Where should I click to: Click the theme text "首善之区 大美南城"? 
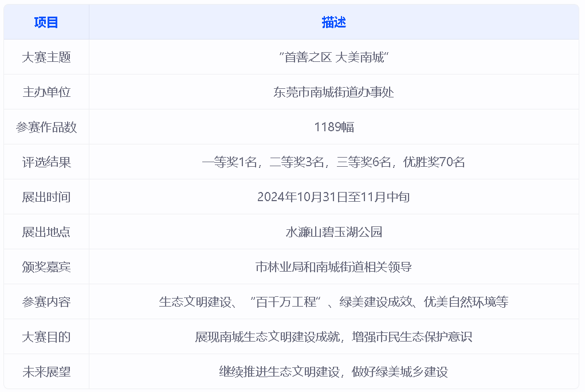coord(333,57)
